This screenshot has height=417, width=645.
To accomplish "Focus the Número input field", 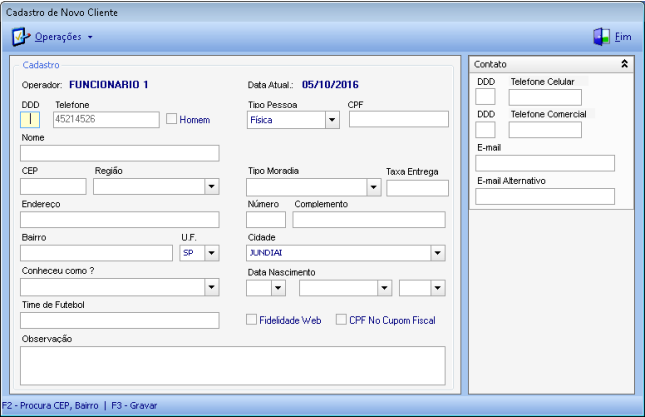I will click(x=266, y=220).
